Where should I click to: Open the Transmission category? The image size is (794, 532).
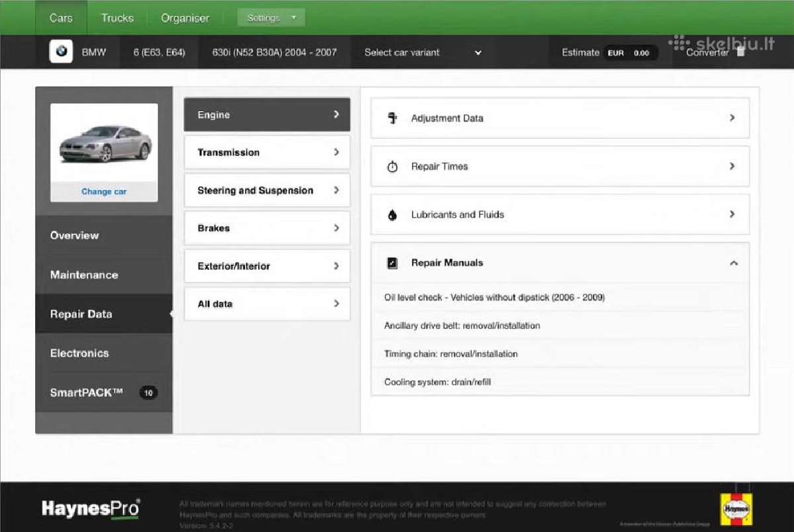[267, 152]
